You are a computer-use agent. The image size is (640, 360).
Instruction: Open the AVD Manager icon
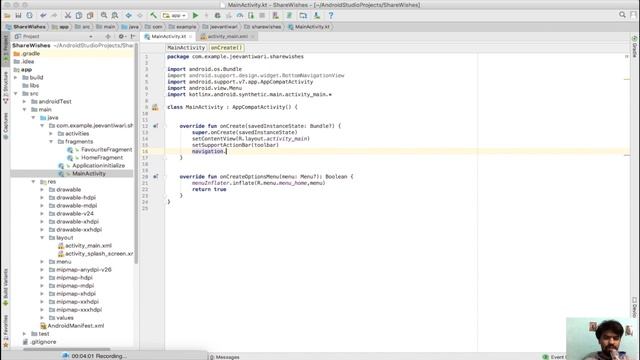(276, 16)
